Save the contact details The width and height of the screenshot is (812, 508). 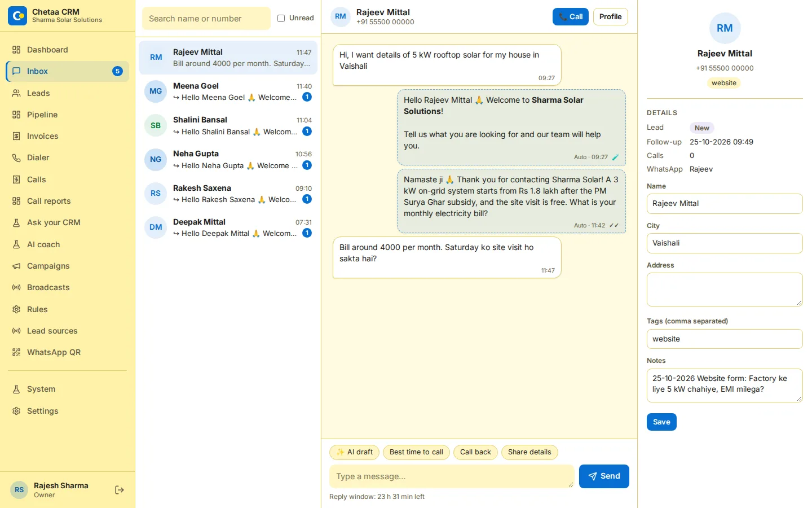pyautogui.click(x=661, y=422)
